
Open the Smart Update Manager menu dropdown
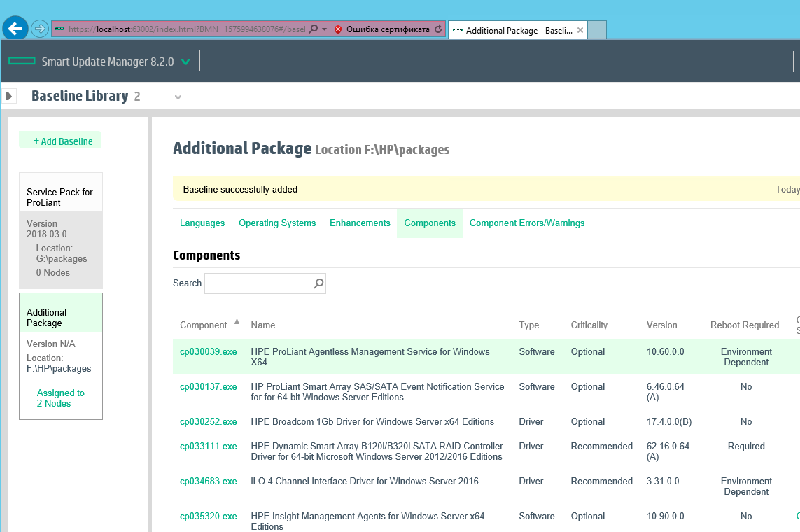[185, 62]
